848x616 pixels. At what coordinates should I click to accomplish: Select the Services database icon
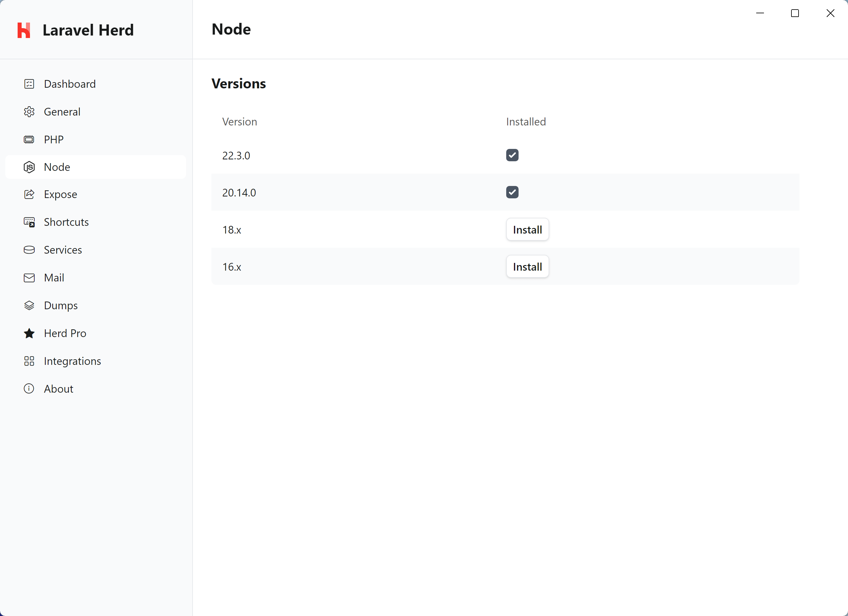click(29, 249)
